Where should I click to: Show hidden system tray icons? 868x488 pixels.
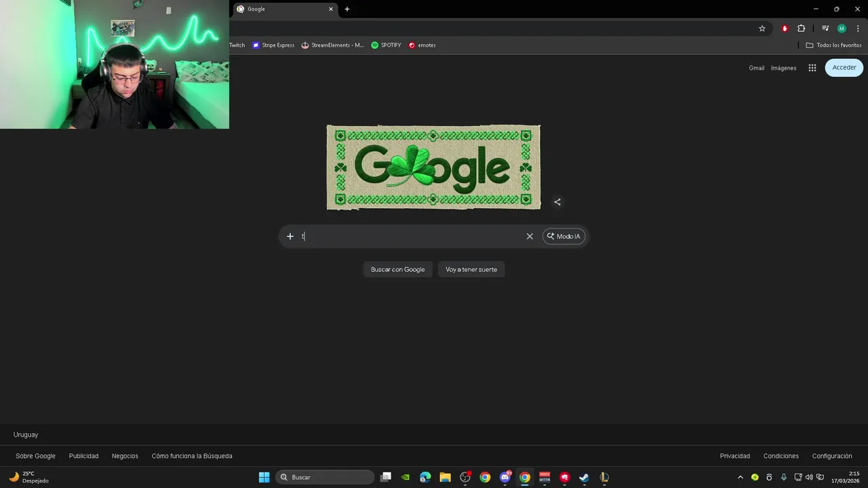(741, 477)
